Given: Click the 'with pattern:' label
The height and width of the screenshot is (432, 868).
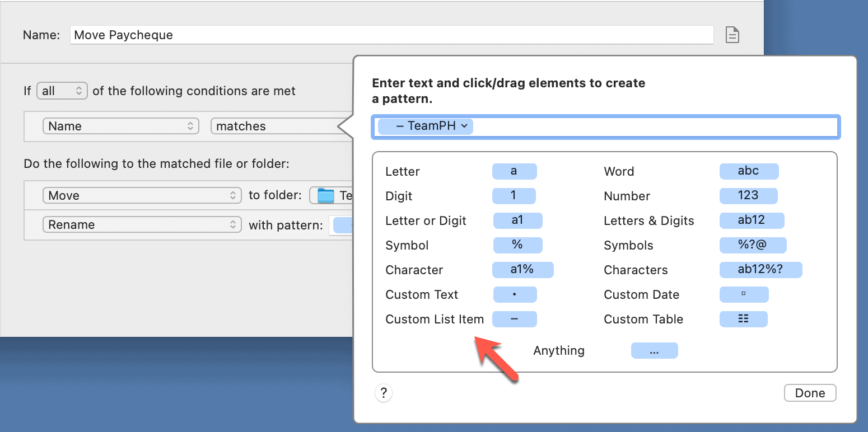Looking at the screenshot, I should tap(286, 225).
